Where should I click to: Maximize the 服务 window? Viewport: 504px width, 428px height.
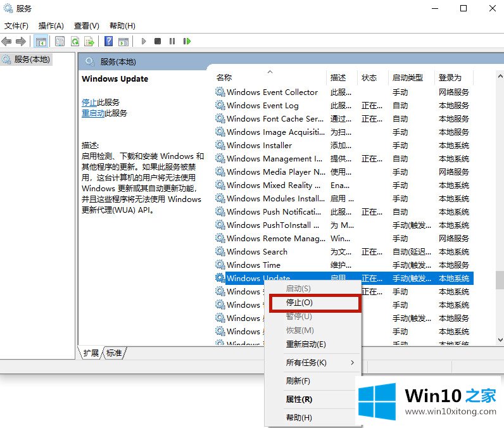click(x=463, y=8)
